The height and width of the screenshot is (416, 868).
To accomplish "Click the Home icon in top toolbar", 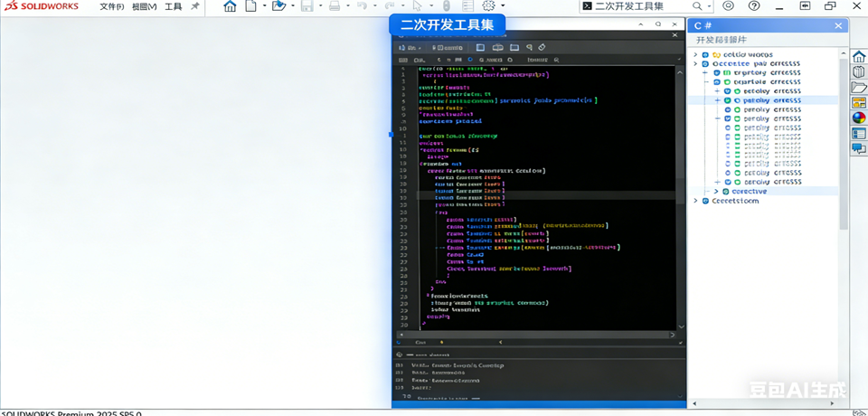I will pyautogui.click(x=230, y=6).
